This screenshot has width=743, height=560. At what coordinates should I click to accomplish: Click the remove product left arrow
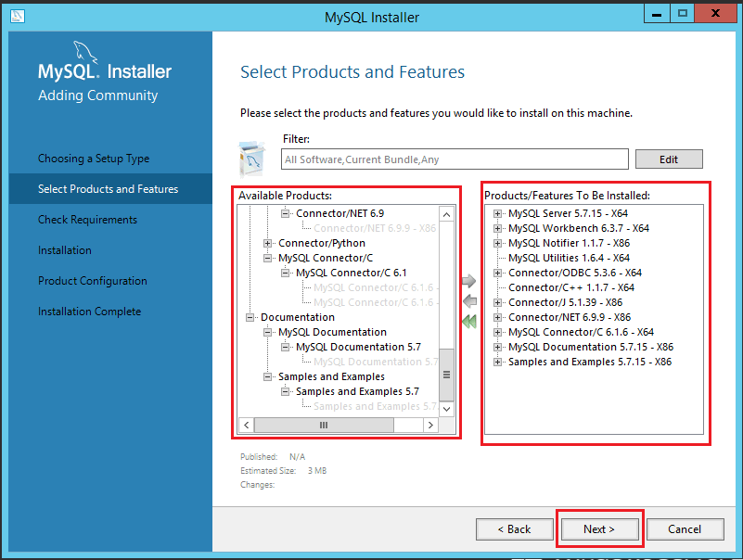click(469, 300)
